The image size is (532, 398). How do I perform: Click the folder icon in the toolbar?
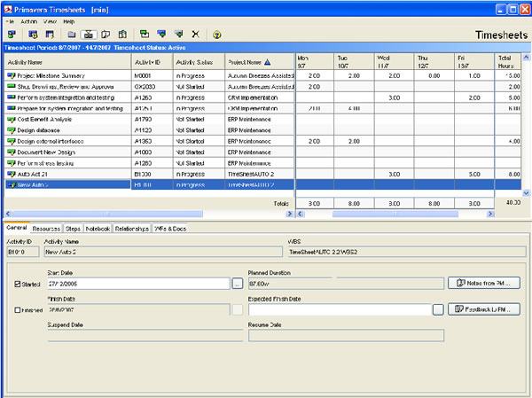pos(73,34)
